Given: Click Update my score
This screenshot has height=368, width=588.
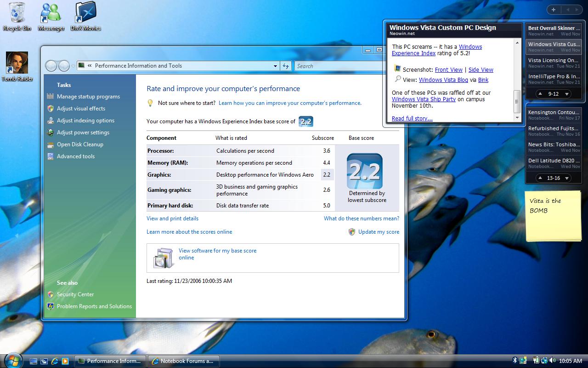Looking at the screenshot, I should click(x=379, y=232).
